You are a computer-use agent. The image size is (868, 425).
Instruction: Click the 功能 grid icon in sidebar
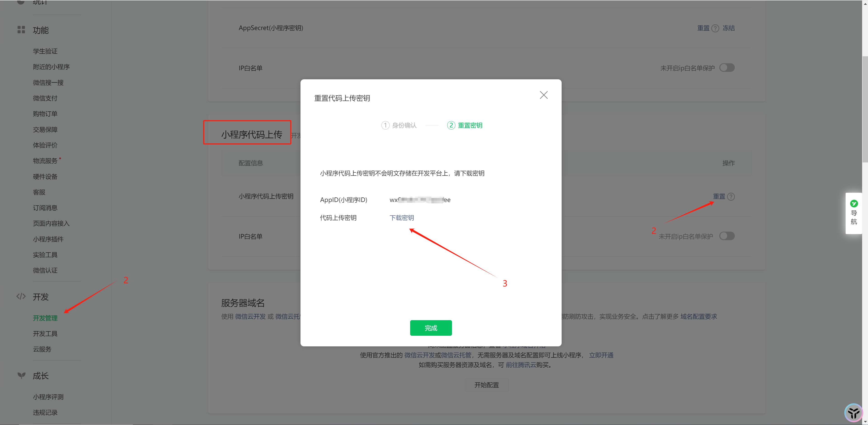click(x=21, y=30)
